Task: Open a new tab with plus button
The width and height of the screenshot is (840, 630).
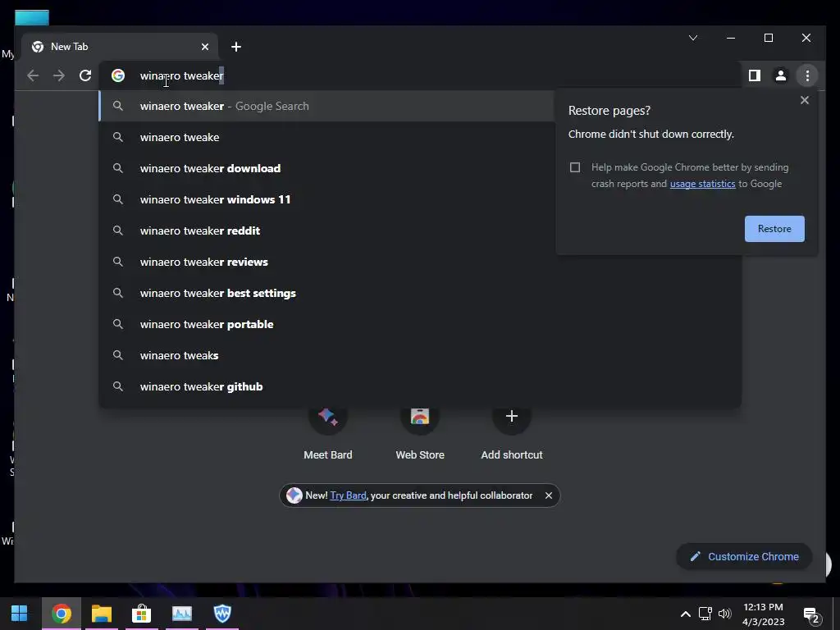Action: point(235,47)
